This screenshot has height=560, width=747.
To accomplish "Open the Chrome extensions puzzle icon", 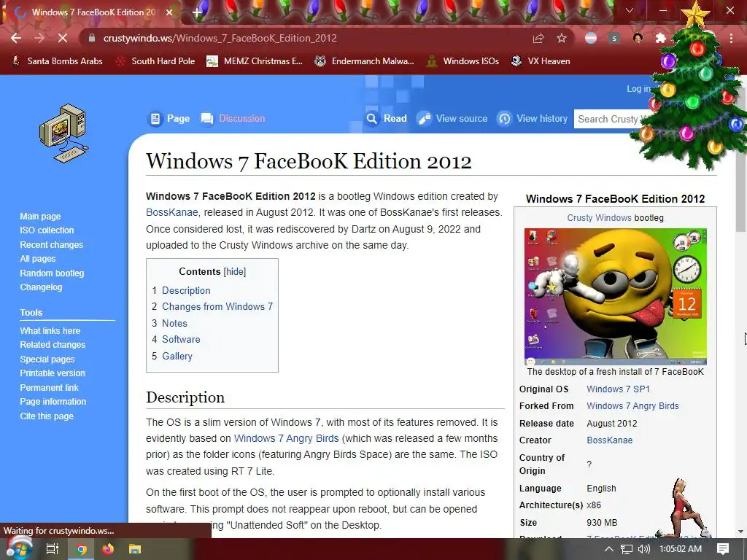I will point(661,38).
